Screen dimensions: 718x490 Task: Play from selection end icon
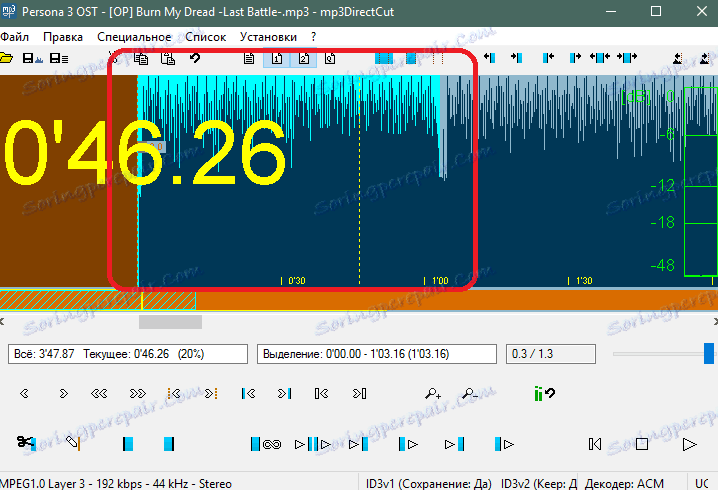(x=504, y=444)
